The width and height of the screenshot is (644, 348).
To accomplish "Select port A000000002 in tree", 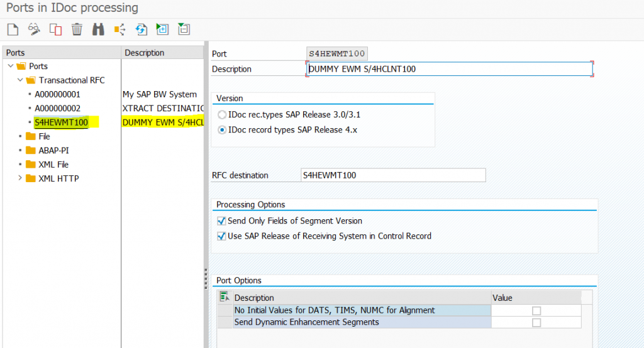I will click(x=57, y=108).
